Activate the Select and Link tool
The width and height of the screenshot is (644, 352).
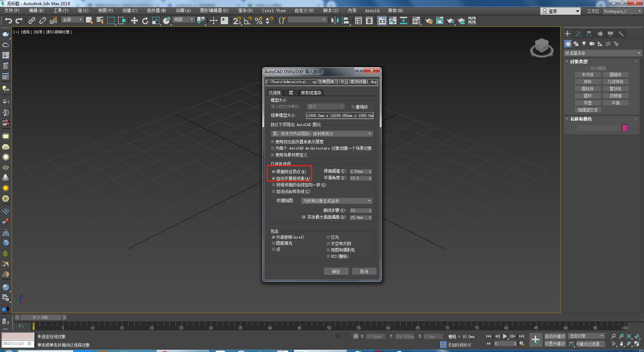(32, 21)
